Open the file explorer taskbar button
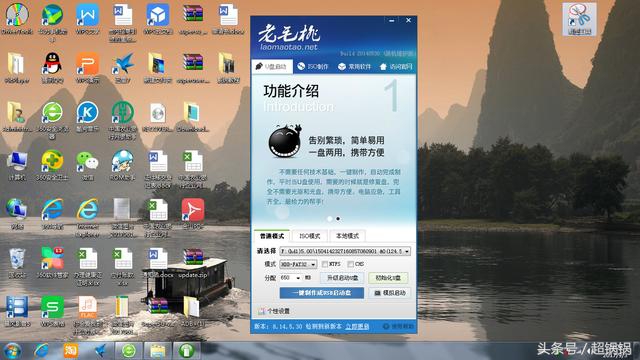The width and height of the screenshot is (640, 360). [x=158, y=351]
